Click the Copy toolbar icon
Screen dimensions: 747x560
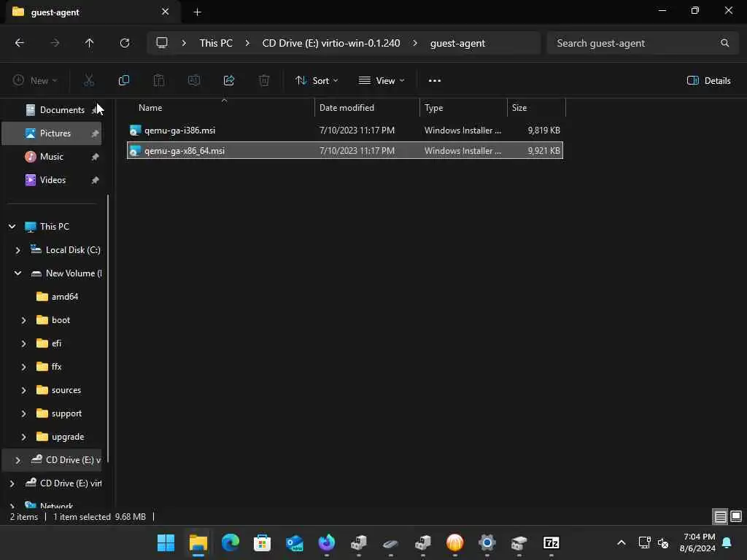124,80
